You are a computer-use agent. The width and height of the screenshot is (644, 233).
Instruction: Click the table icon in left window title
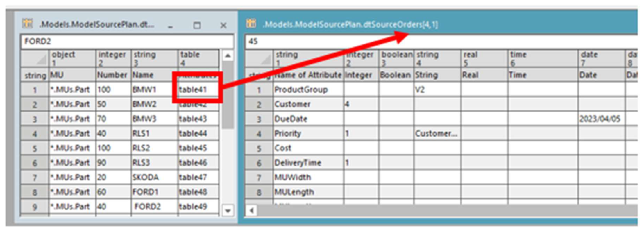(27, 24)
